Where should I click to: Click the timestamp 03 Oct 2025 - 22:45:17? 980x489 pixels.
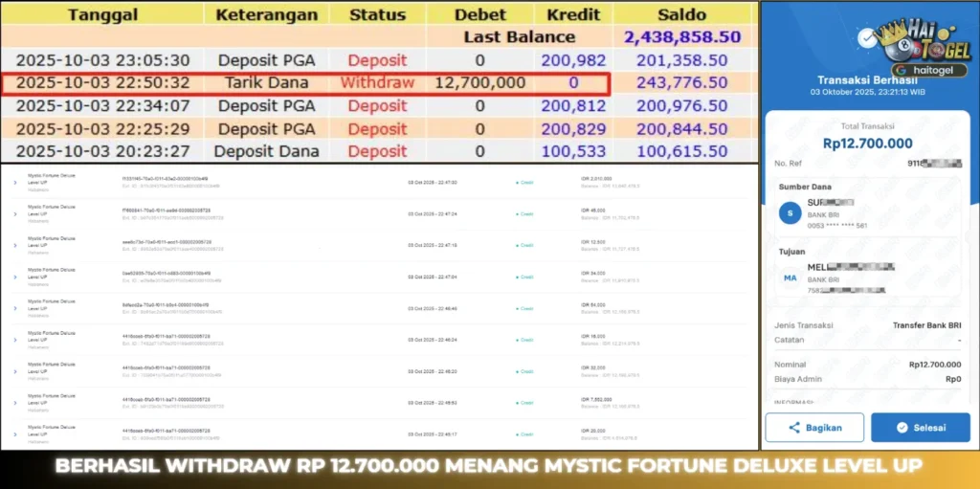click(433, 433)
